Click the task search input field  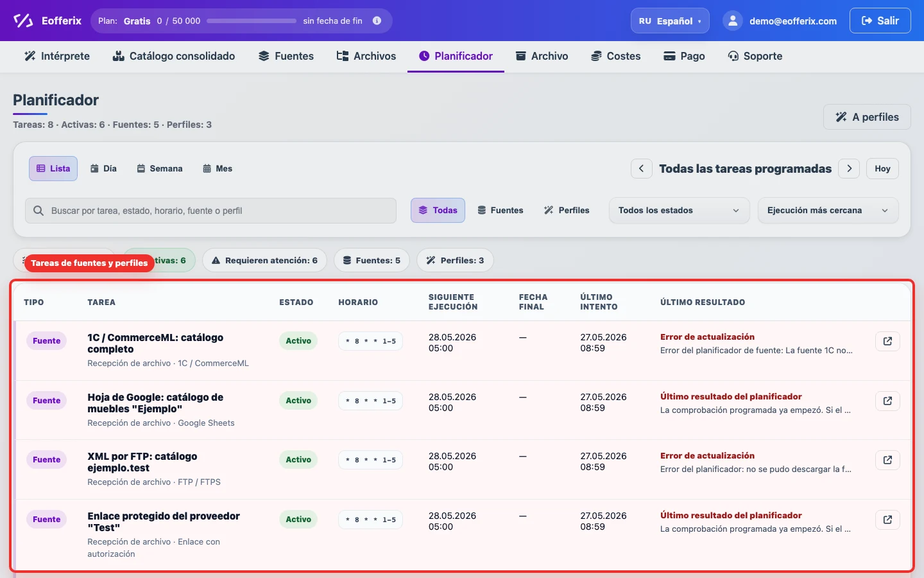click(x=210, y=211)
